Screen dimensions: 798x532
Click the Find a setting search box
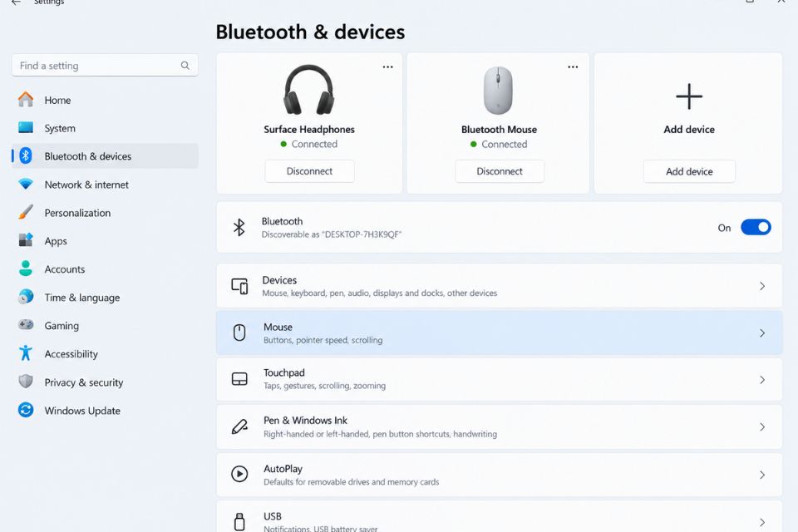[x=105, y=66]
